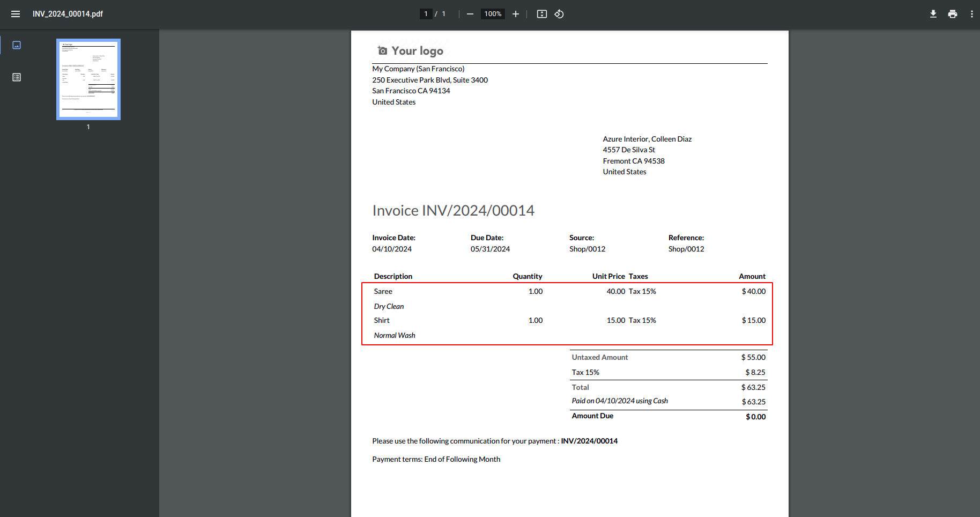Click the zoom out minus button
Viewport: 980px width, 517px height.
[x=470, y=14]
